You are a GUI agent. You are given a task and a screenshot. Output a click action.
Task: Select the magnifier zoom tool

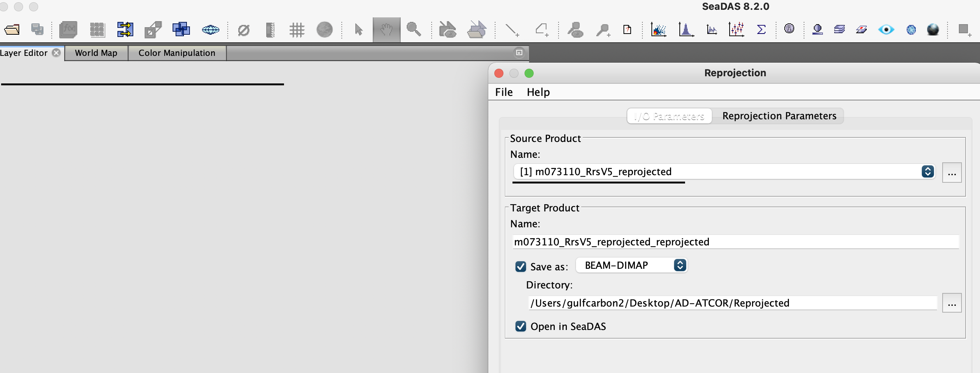click(414, 29)
